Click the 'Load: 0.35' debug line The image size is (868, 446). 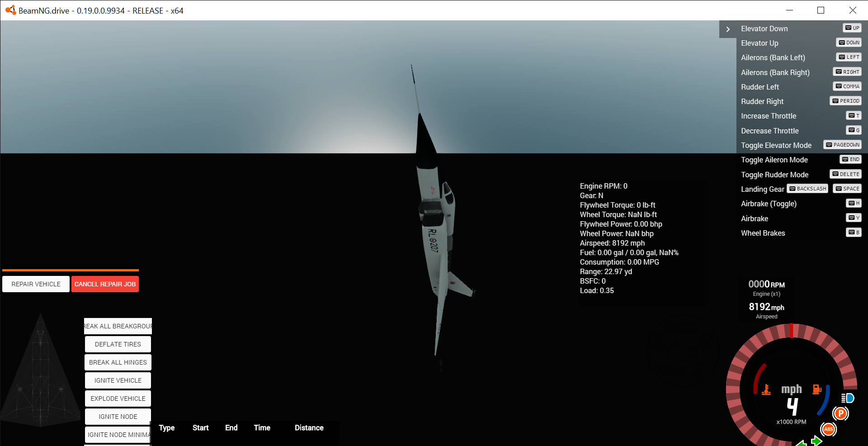[x=597, y=290]
